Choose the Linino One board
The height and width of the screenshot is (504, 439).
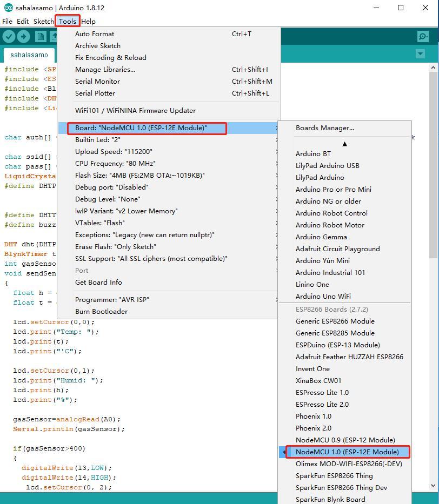[344, 285]
